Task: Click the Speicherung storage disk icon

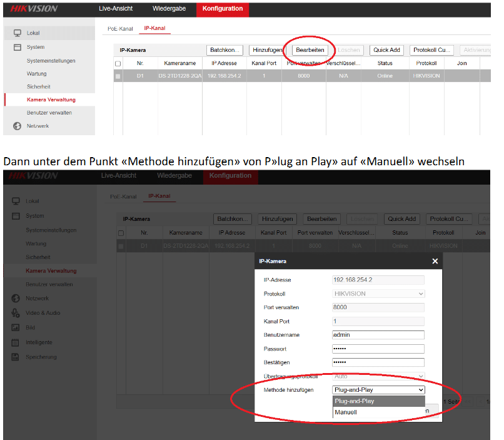Action: (16, 357)
